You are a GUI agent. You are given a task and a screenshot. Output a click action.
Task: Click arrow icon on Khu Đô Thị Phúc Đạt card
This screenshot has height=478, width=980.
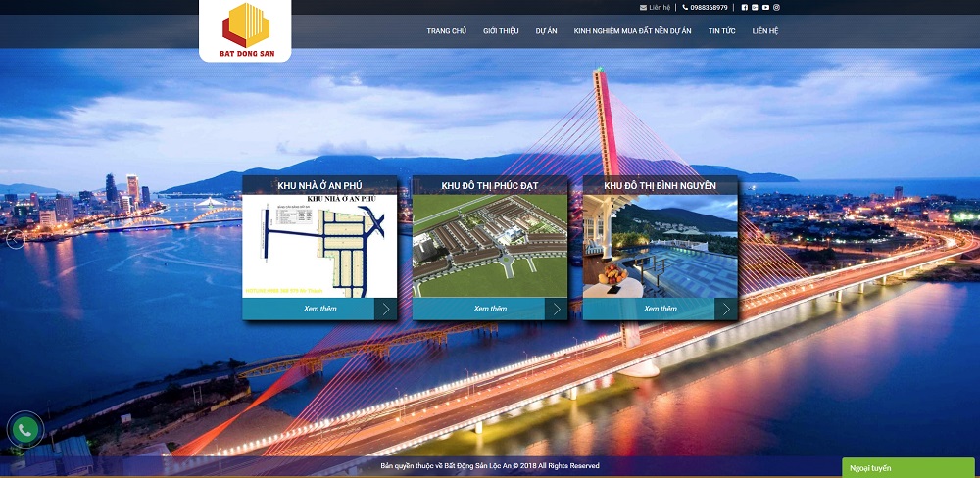coord(557,309)
